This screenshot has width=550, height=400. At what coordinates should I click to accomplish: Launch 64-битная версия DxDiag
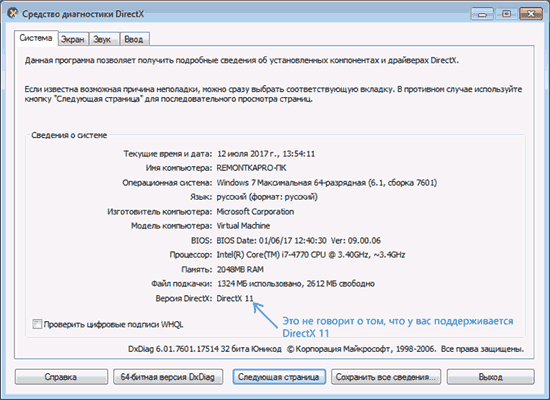[x=168, y=377]
